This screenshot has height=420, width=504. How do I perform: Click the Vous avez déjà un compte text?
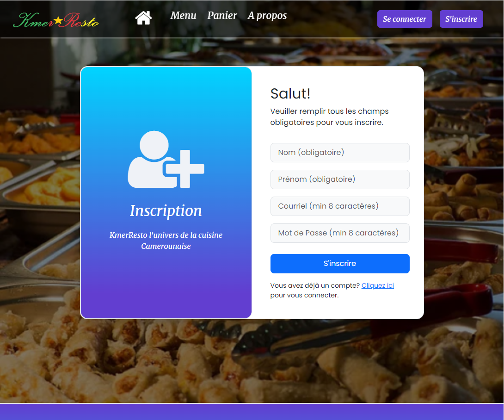coord(314,286)
